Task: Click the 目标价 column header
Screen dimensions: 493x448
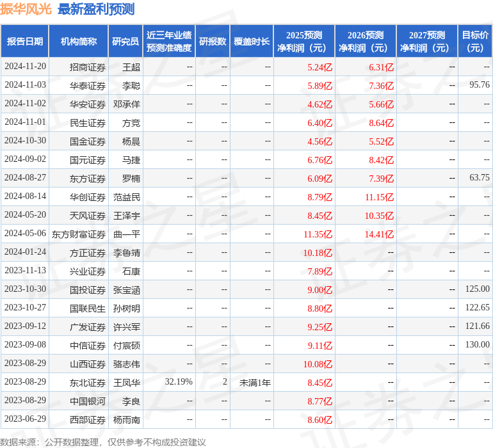Action: tap(475, 41)
